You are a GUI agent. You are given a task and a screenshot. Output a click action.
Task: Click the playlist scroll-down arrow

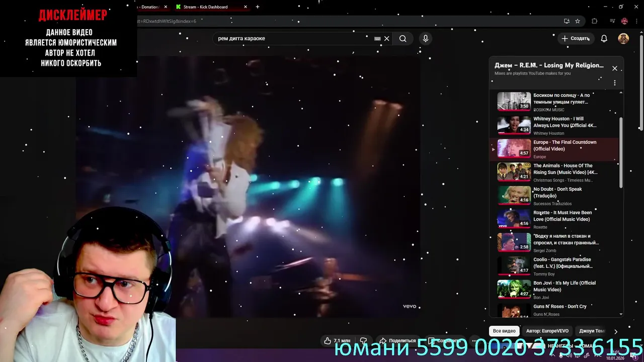(x=620, y=314)
